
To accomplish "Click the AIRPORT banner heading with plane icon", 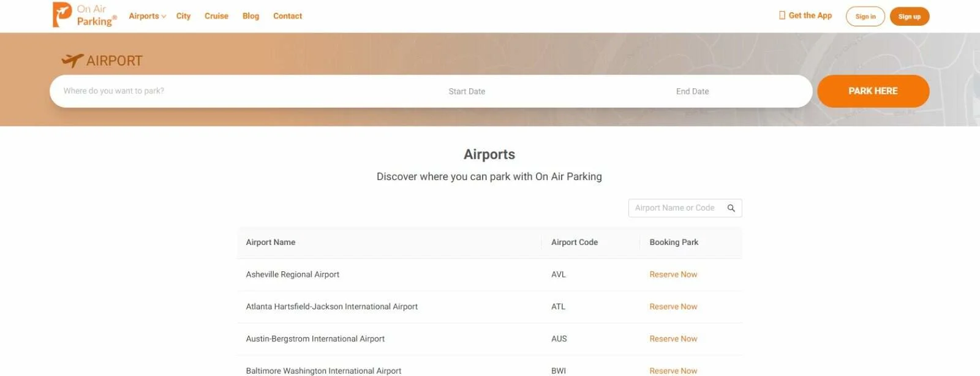I will 102,61.
